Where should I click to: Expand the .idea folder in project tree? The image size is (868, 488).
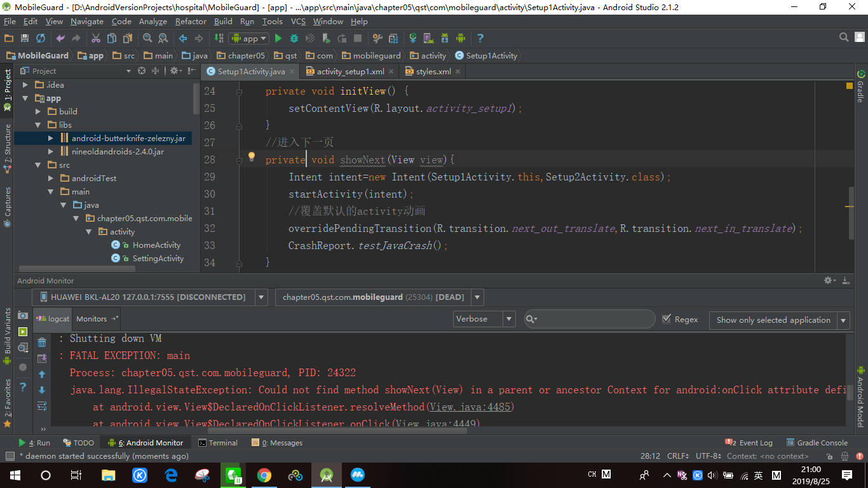pyautogui.click(x=25, y=85)
